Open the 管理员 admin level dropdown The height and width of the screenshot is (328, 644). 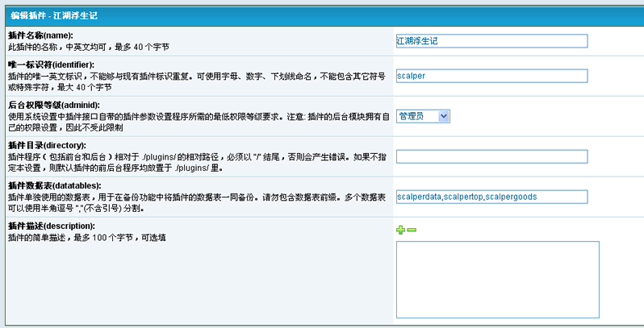point(423,116)
